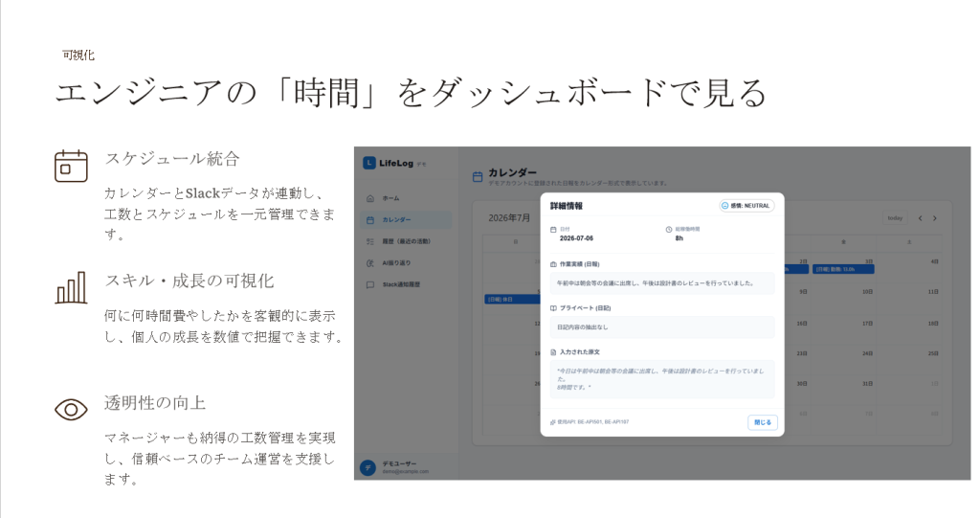Open the AI振り返り sidebar icon
The image size is (980, 518).
tap(370, 263)
